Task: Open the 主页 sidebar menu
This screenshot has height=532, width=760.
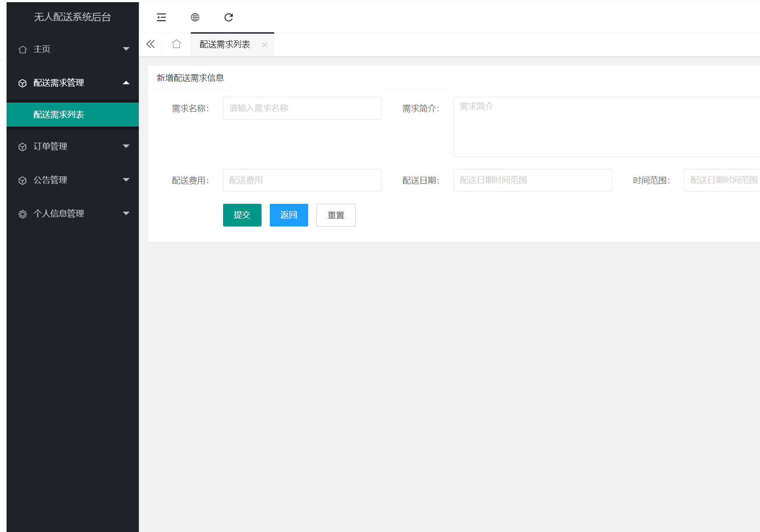Action: (x=72, y=49)
